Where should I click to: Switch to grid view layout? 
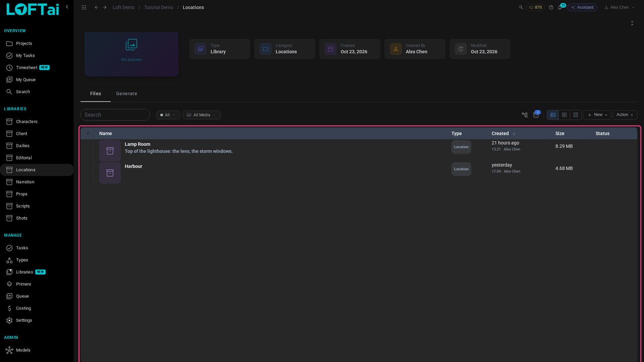pyautogui.click(x=565, y=115)
